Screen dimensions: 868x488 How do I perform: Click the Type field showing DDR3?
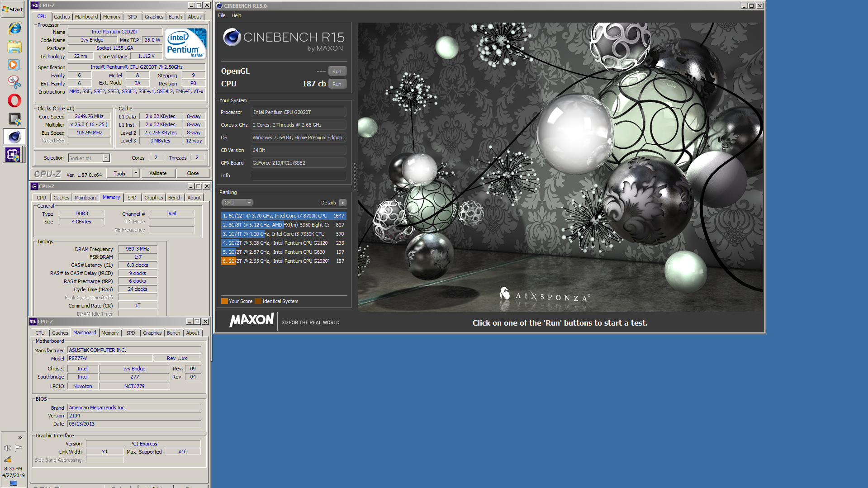(81, 213)
